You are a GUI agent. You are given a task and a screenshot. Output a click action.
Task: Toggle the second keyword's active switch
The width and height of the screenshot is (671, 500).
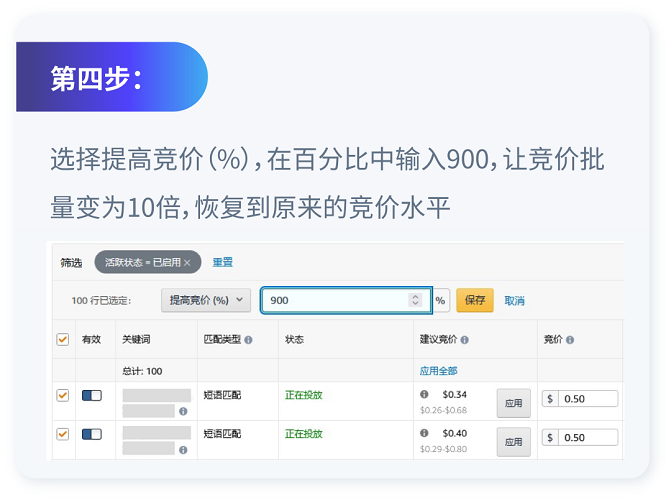pyautogui.click(x=92, y=435)
